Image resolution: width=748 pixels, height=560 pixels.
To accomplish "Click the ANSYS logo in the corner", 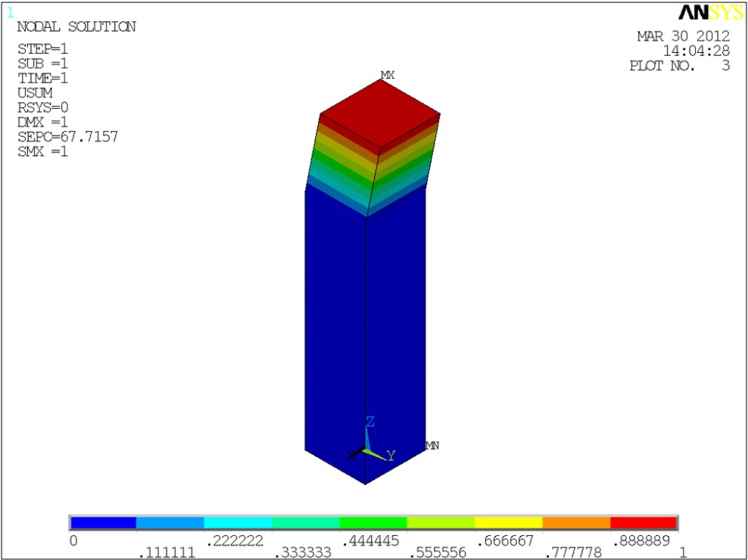I will pos(710,13).
